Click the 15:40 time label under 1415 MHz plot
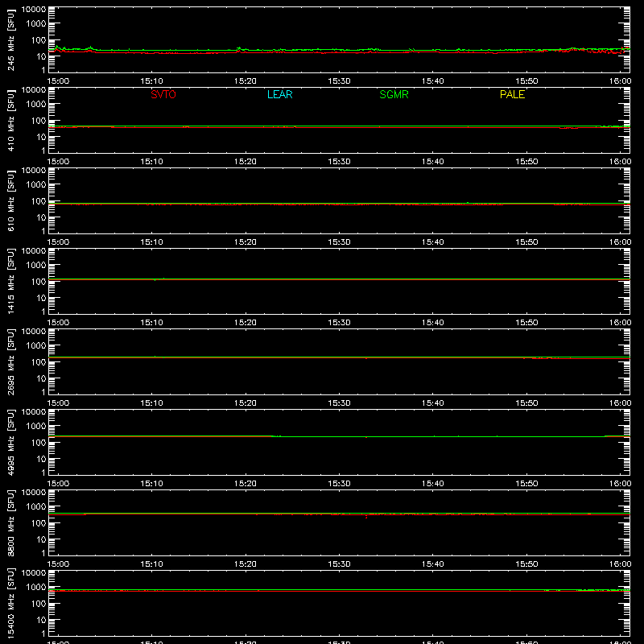The image size is (644, 644). 432,323
